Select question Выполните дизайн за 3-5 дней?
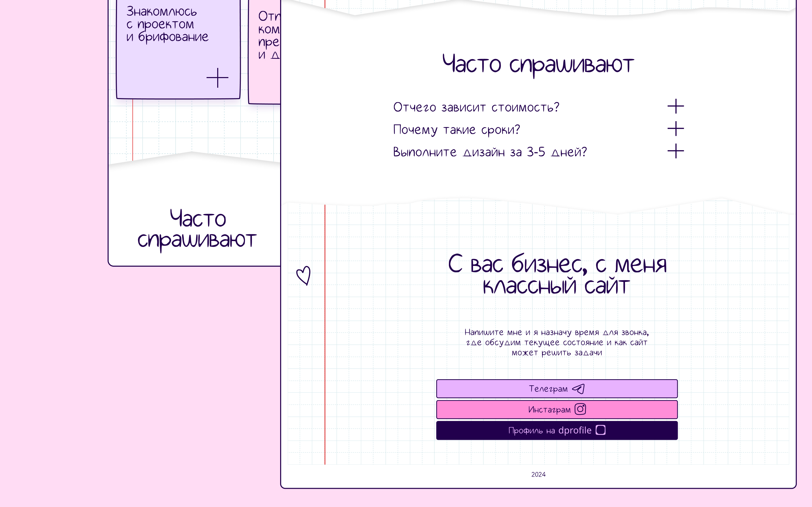The width and height of the screenshot is (812, 507). point(490,152)
